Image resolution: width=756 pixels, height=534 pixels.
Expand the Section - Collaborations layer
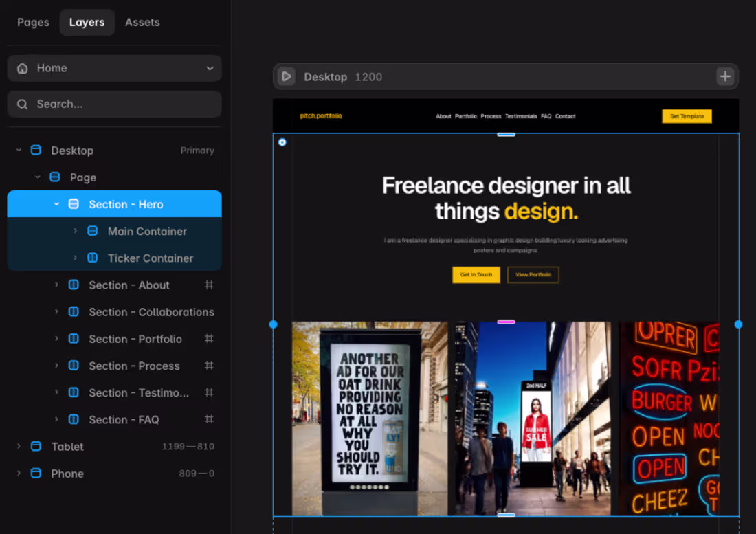[56, 312]
